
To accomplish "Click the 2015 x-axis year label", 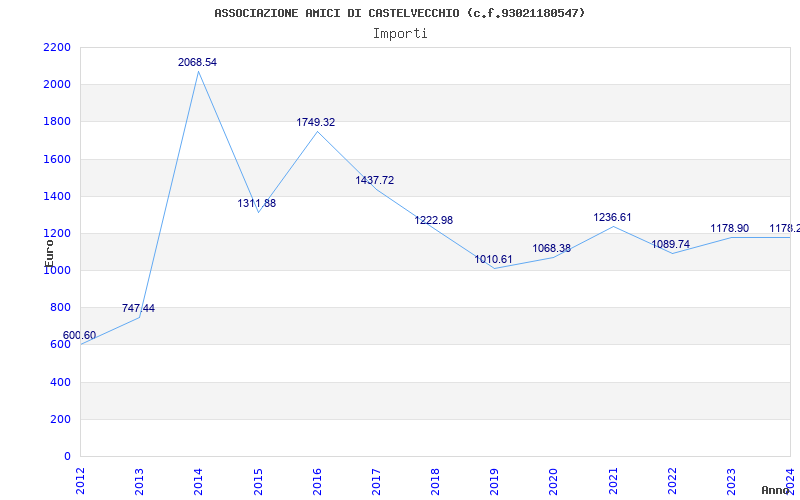I will coord(258,481).
